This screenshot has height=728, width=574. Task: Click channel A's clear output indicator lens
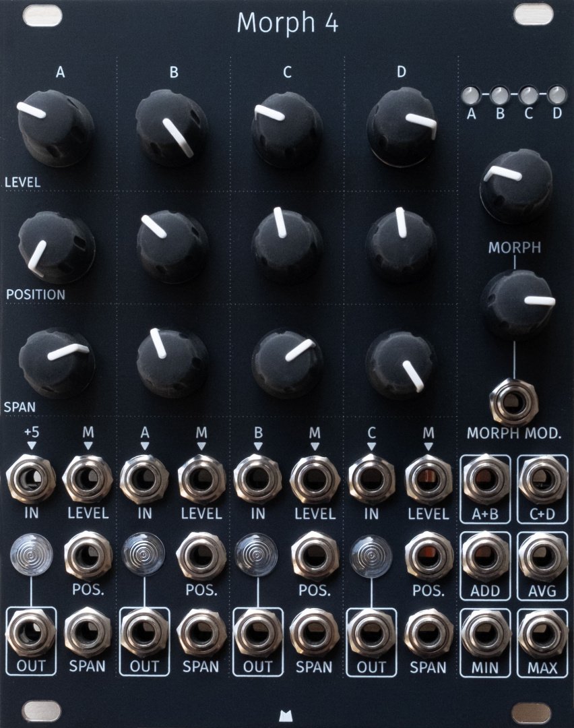point(31,555)
